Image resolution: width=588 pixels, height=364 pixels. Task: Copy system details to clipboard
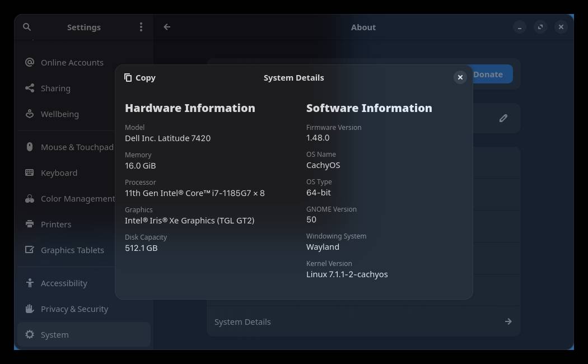(140, 78)
